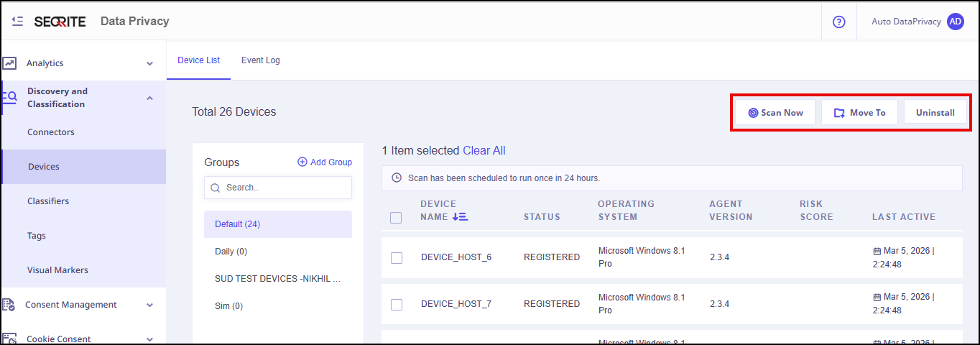Switch to the Event Log tab
This screenshot has height=345, width=980.
[260, 60]
